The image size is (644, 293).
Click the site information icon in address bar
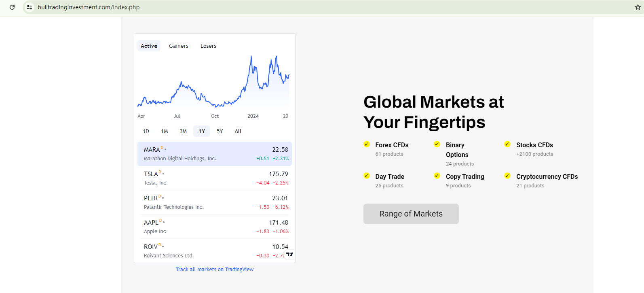[29, 7]
